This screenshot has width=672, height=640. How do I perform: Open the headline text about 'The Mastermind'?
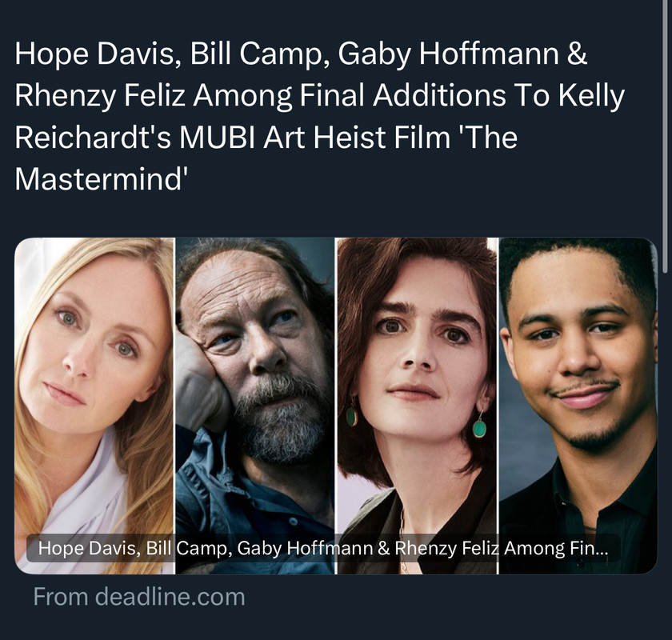click(x=319, y=116)
